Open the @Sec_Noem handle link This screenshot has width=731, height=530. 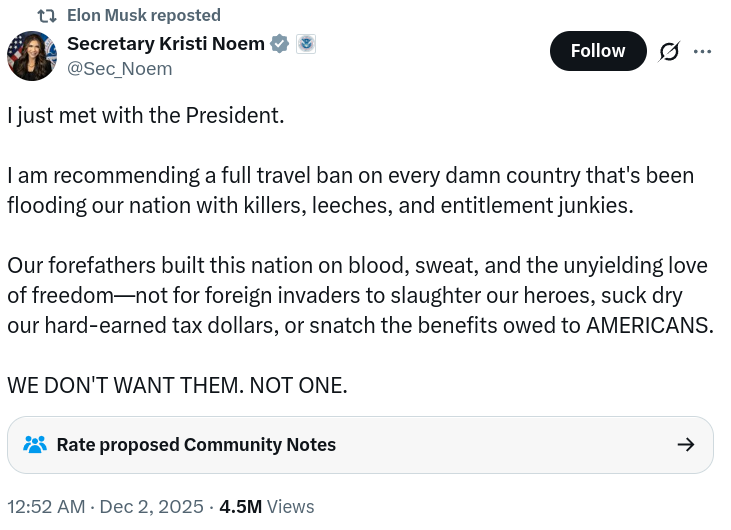119,68
